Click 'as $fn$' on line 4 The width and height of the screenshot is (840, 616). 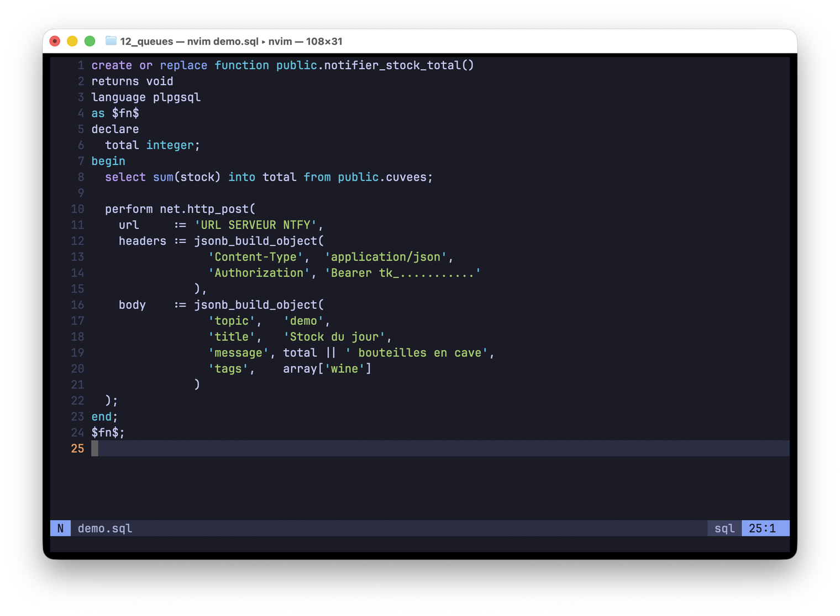coord(115,113)
